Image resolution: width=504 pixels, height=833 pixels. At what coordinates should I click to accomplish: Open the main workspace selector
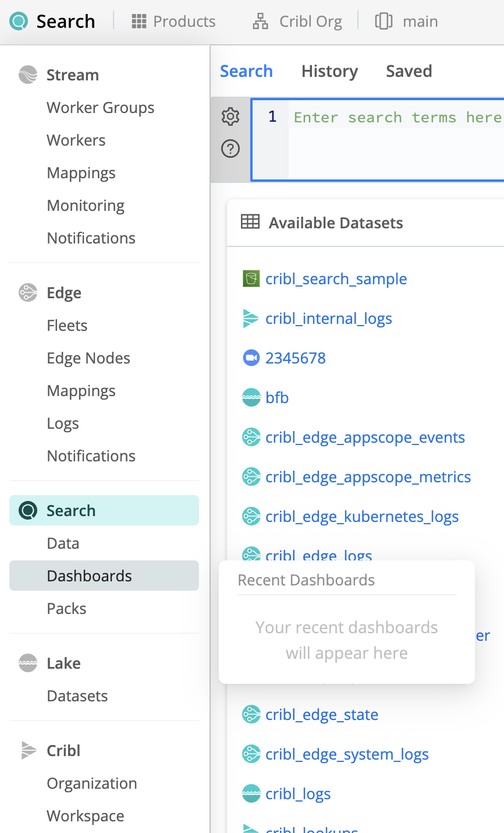point(406,22)
